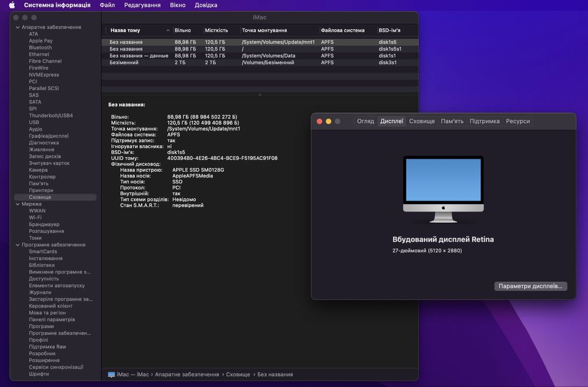Viewport: 588px width, 387px height.
Task: Select Графіка/дисплеї in the sidebar
Action: pos(49,136)
